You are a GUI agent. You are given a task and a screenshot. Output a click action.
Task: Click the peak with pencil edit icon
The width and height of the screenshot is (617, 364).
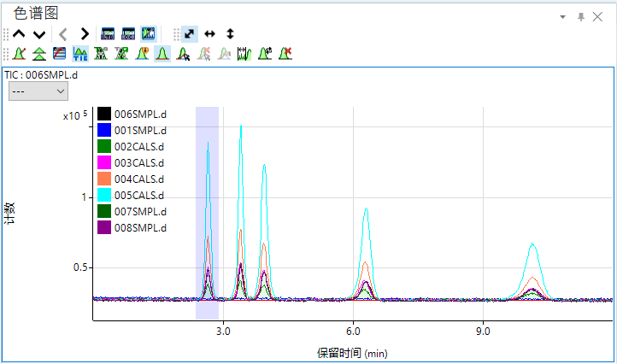click(x=19, y=54)
